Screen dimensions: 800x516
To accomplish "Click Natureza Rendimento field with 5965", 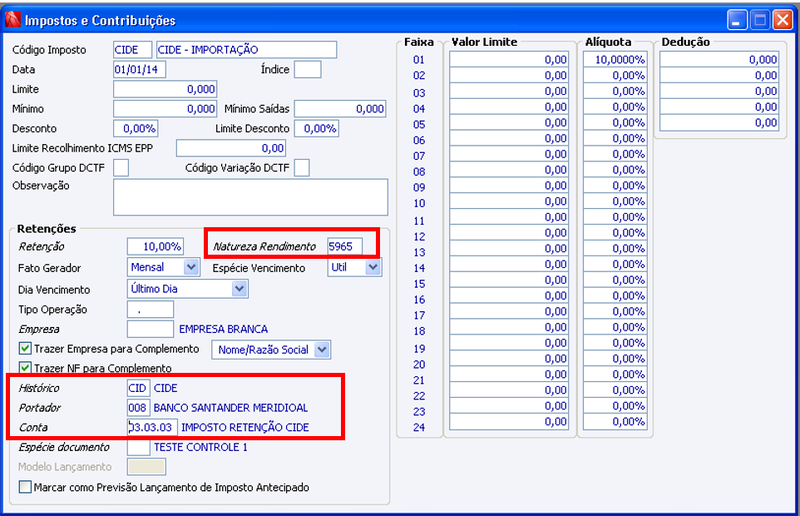I will point(345,247).
